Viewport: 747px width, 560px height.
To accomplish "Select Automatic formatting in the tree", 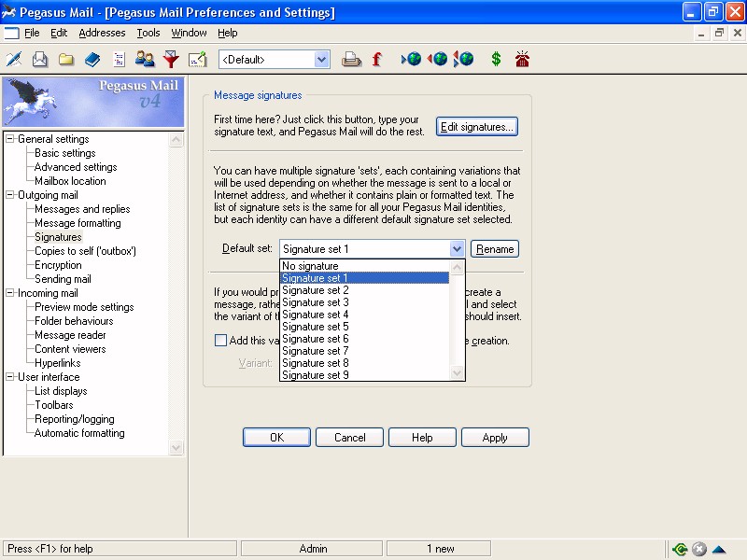I will coord(79,433).
